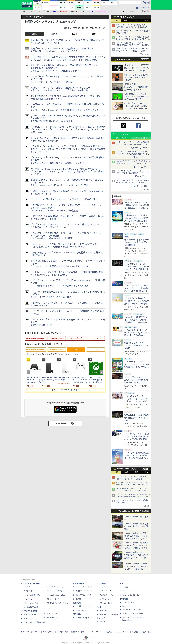This screenshot has height=644, width=172.
Task: Open GAME Watch's Facebook page icon
Action: pyautogui.click(x=138, y=126)
